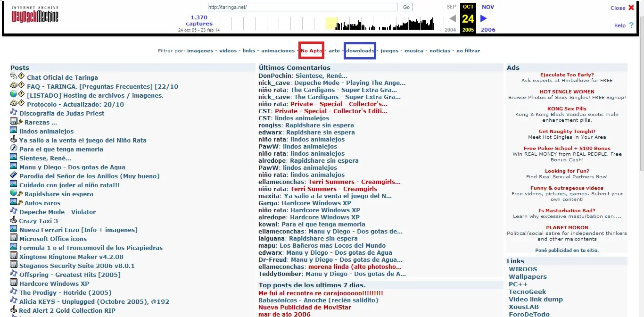Click the joystick icon beside Red Alert 2 Gold Collection
This screenshot has width=644, height=317.
click(x=14, y=309)
